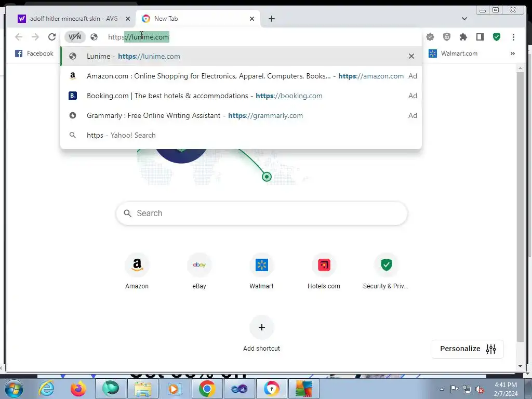Open the Amazon shortcut
This screenshot has width=532, height=399.
pos(137,271)
